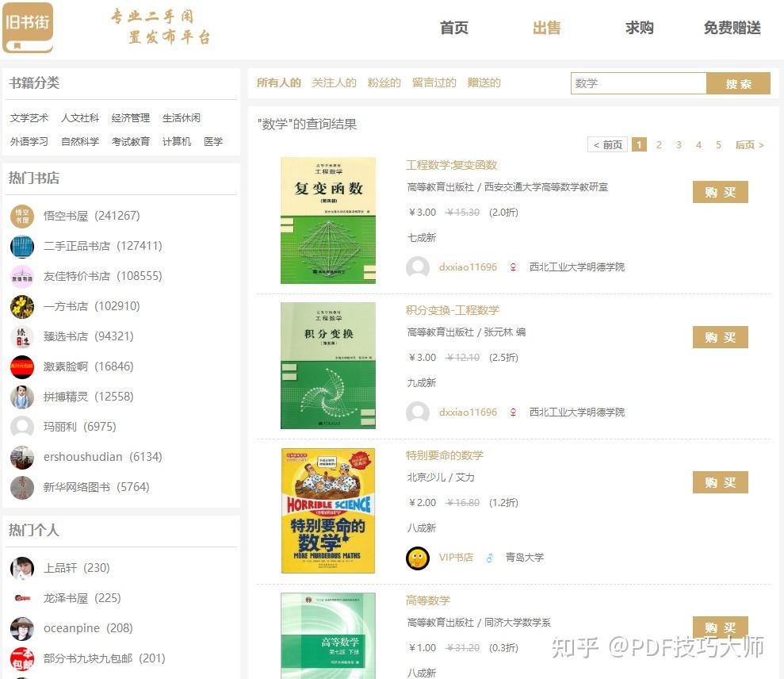Open 部分书九块九包邮 user avatar

pyautogui.click(x=22, y=658)
